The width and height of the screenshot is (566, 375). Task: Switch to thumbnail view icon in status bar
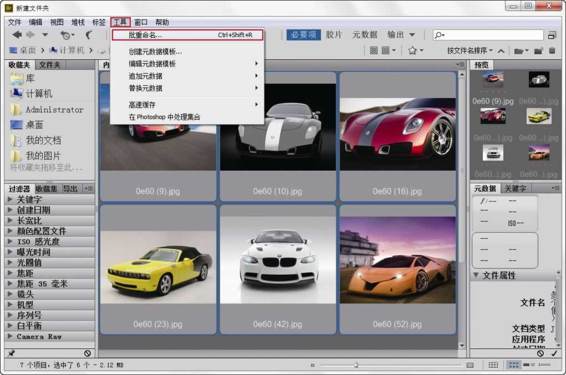(x=513, y=365)
